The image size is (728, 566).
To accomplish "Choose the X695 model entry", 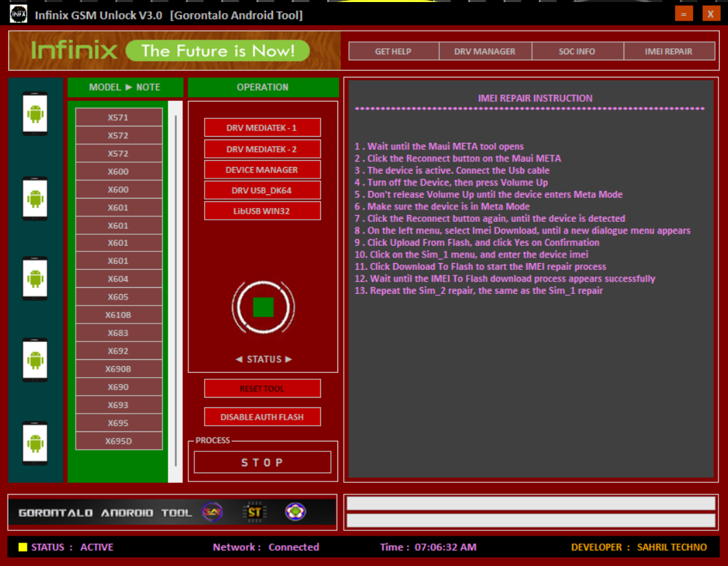I will pyautogui.click(x=119, y=423).
